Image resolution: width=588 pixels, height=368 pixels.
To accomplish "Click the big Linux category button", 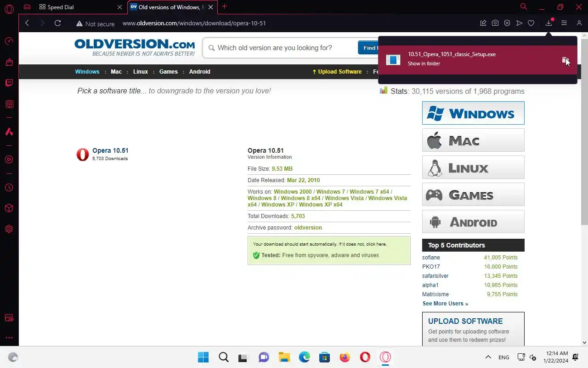I will pos(473,167).
